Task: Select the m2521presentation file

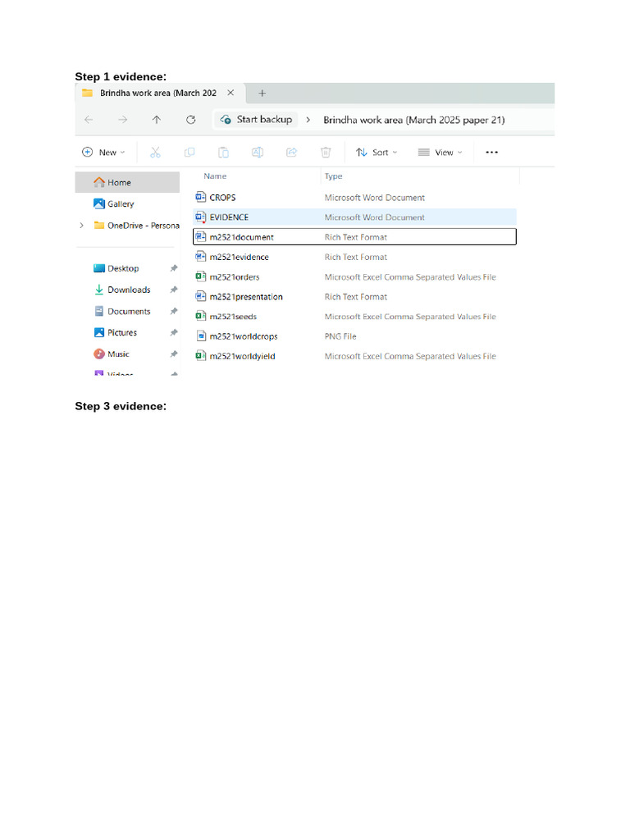Action: coord(354,297)
